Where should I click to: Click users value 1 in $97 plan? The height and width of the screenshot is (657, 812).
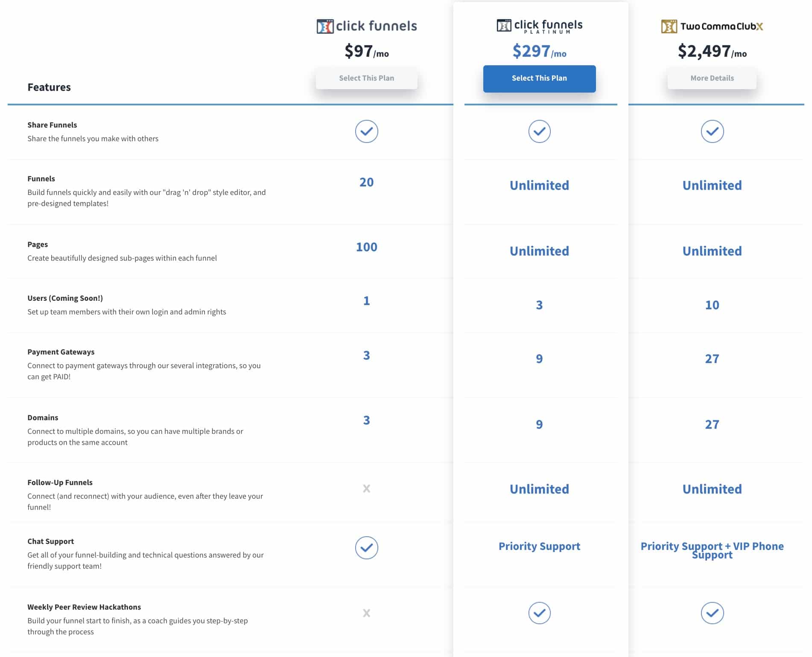(366, 301)
